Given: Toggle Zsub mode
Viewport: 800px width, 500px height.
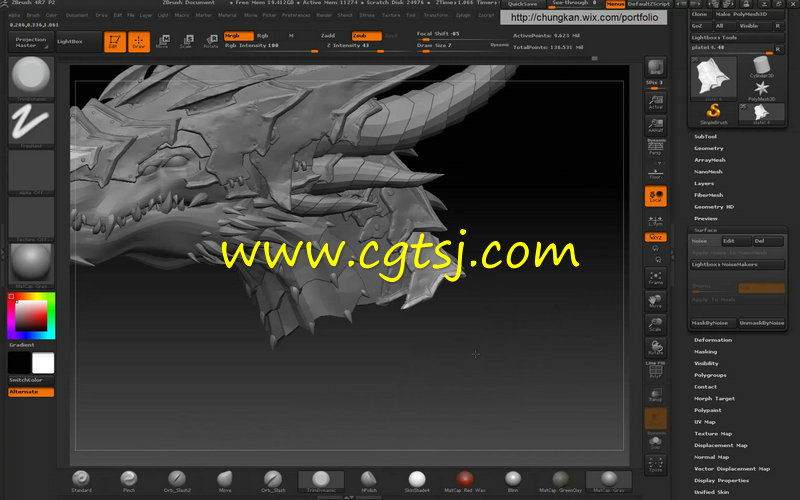Looking at the screenshot, I should 366,36.
